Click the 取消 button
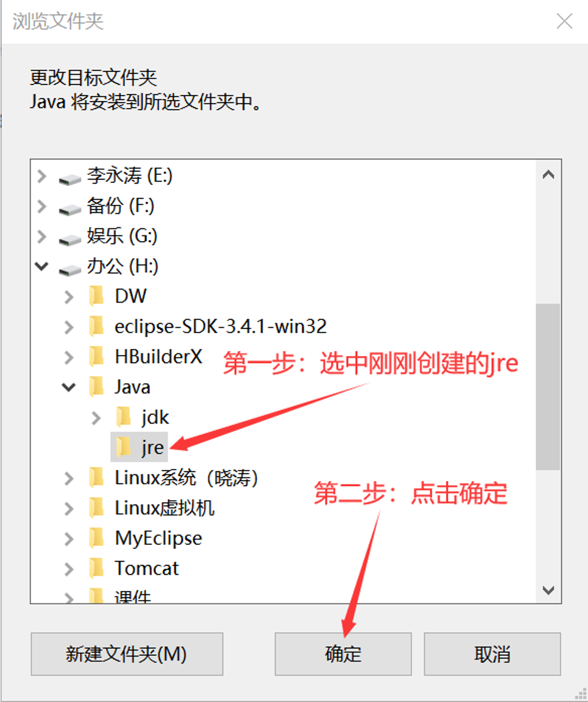Viewport: 588px width, 702px height. (492, 654)
